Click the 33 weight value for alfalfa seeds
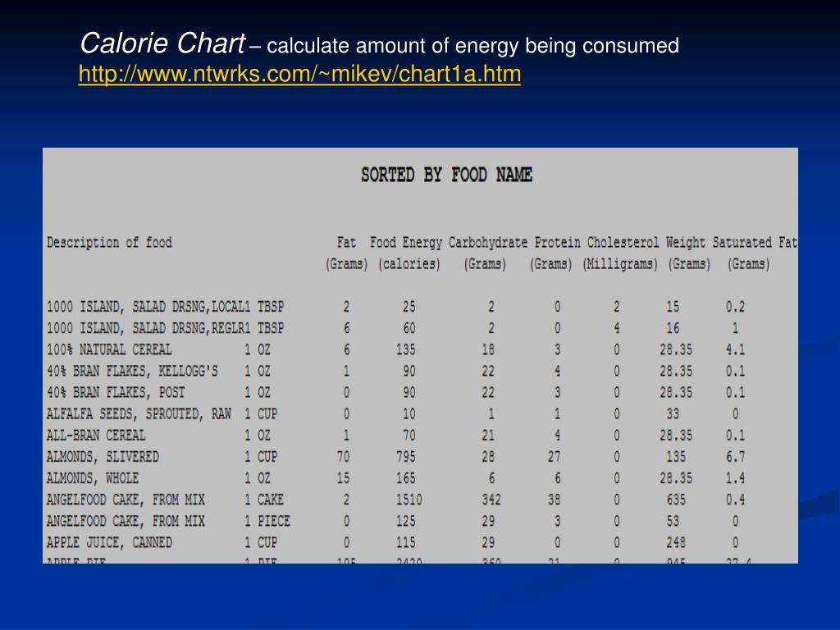This screenshot has height=630, width=840. tap(673, 414)
